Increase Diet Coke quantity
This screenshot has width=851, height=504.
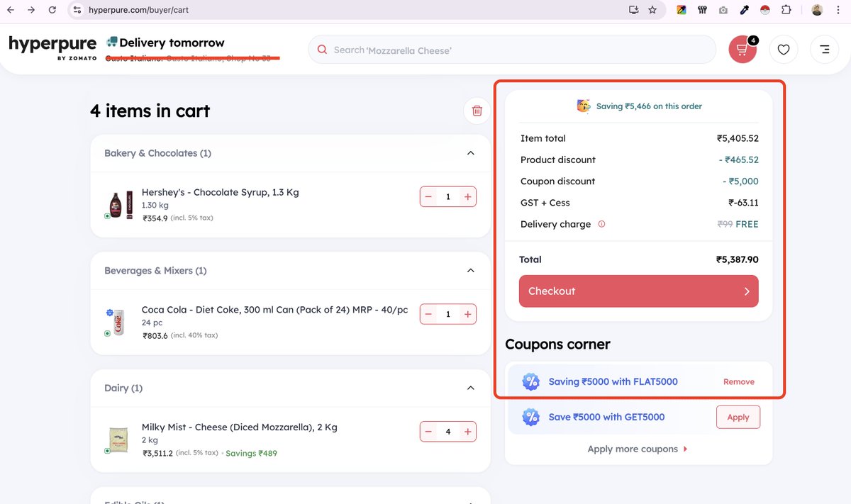tap(467, 314)
